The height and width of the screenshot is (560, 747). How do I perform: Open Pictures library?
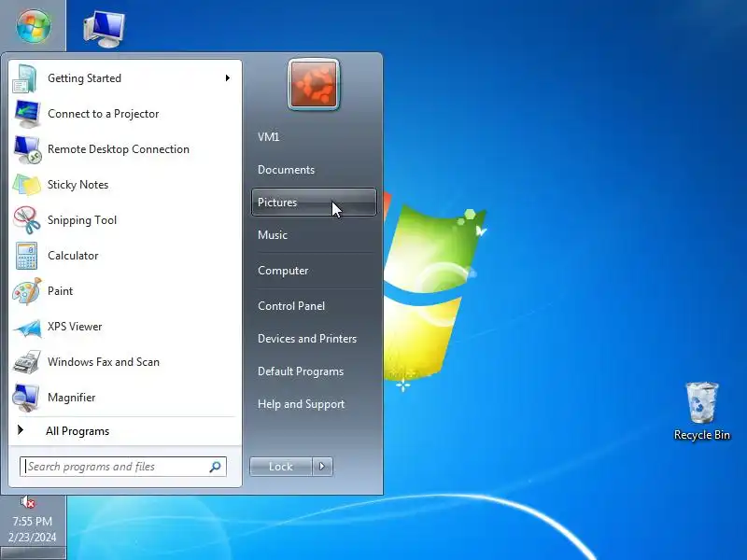(314, 203)
